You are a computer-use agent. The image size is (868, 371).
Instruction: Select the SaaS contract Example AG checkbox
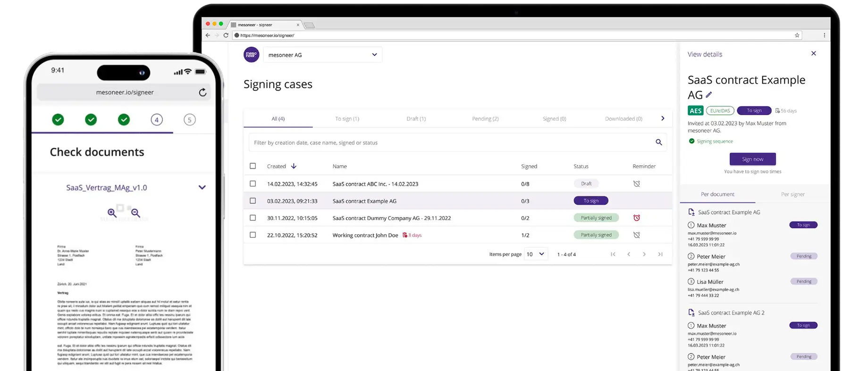point(253,201)
